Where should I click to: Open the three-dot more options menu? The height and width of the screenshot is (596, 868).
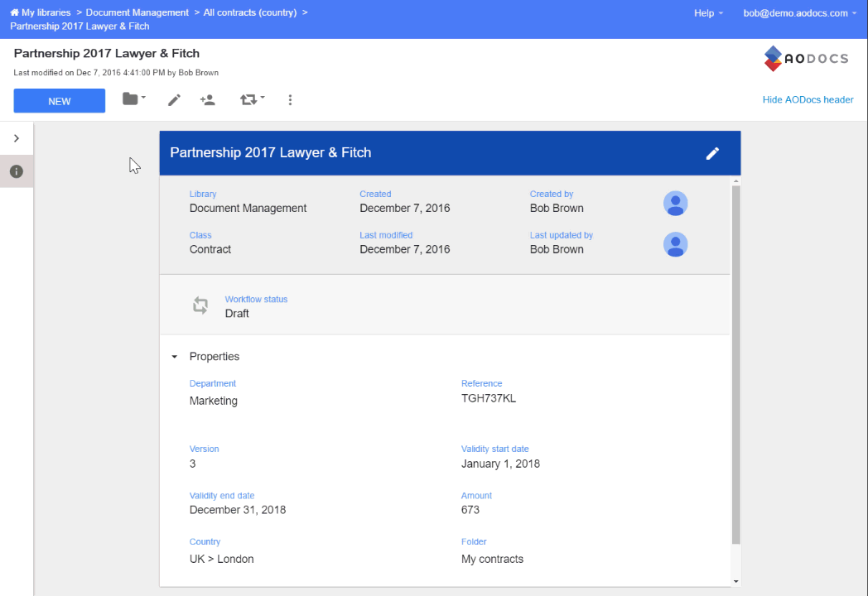click(290, 100)
